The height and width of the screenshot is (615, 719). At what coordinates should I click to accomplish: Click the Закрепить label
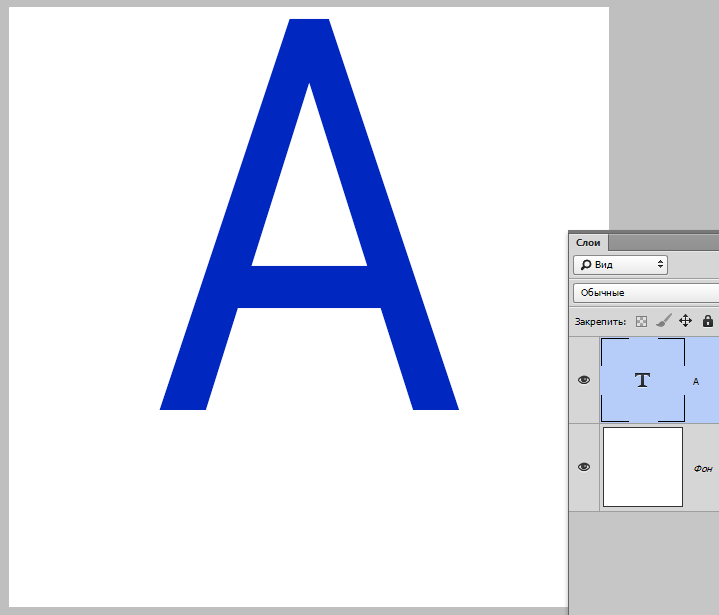tap(600, 322)
